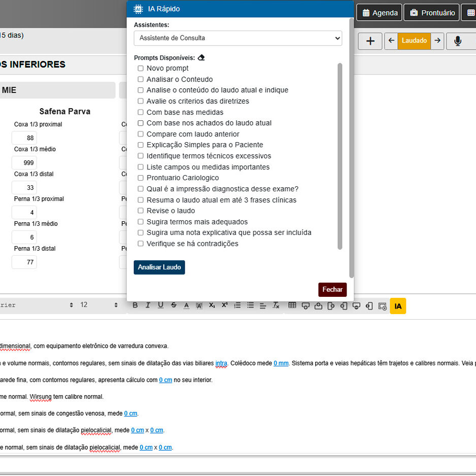Go to previous status with left arrow
The image size is (476, 476).
click(x=391, y=41)
